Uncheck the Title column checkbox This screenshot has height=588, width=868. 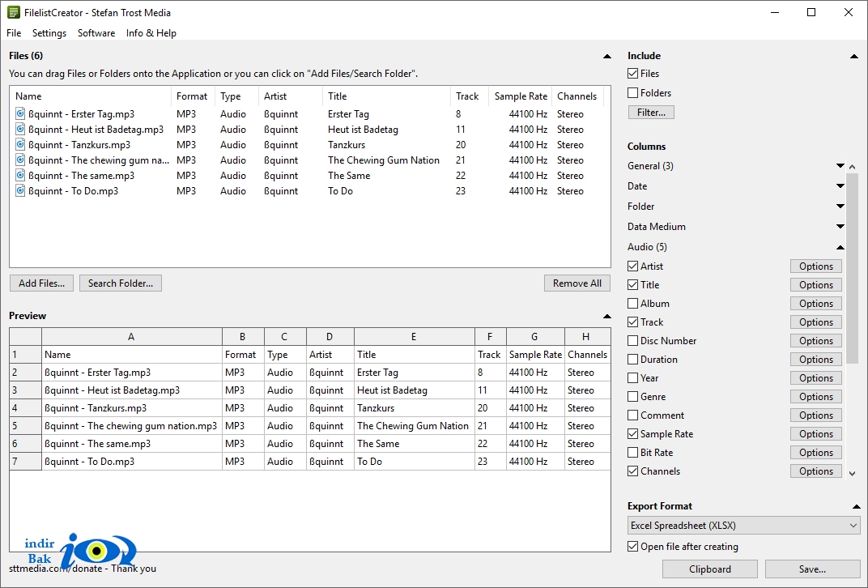(632, 284)
